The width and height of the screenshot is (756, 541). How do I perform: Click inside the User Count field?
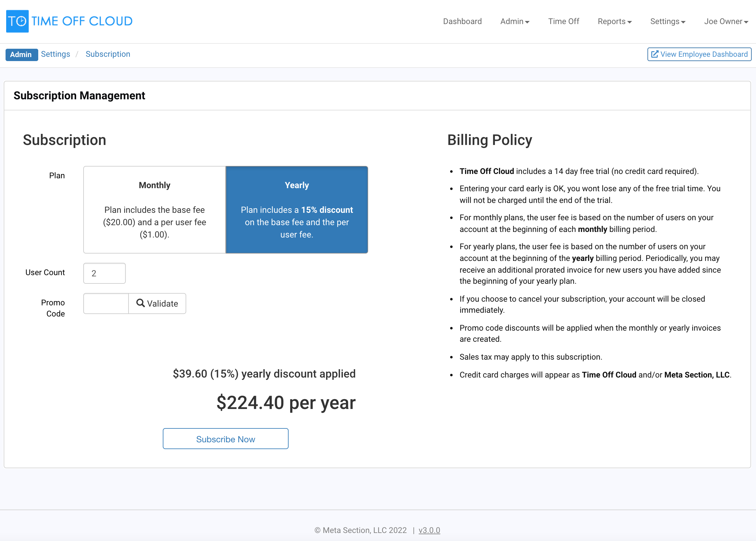tap(104, 273)
